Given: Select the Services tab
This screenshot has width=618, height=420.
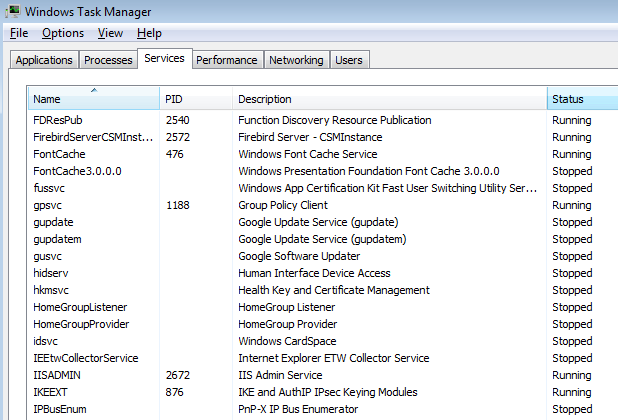Looking at the screenshot, I should 164,58.
